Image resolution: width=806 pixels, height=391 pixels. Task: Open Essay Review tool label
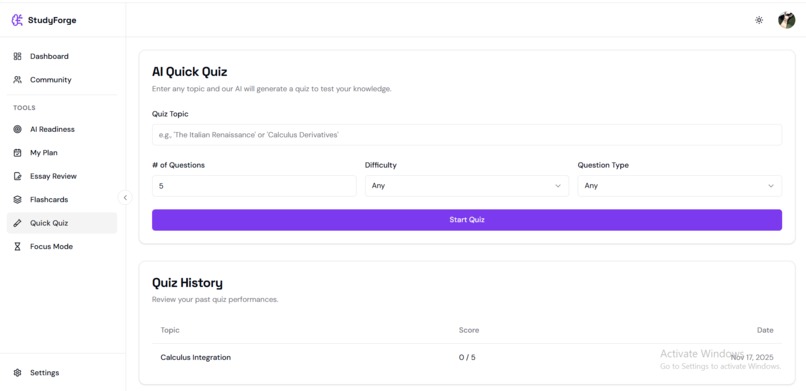click(53, 176)
